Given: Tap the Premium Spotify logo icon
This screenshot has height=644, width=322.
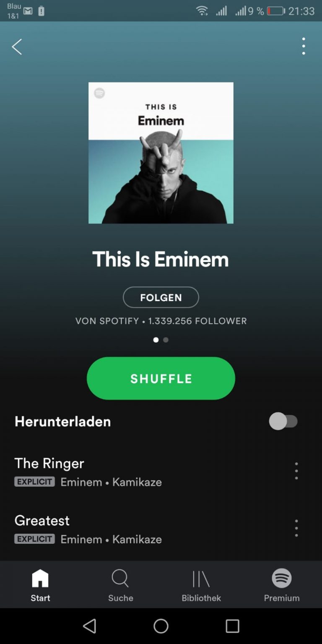Looking at the screenshot, I should click(x=282, y=578).
